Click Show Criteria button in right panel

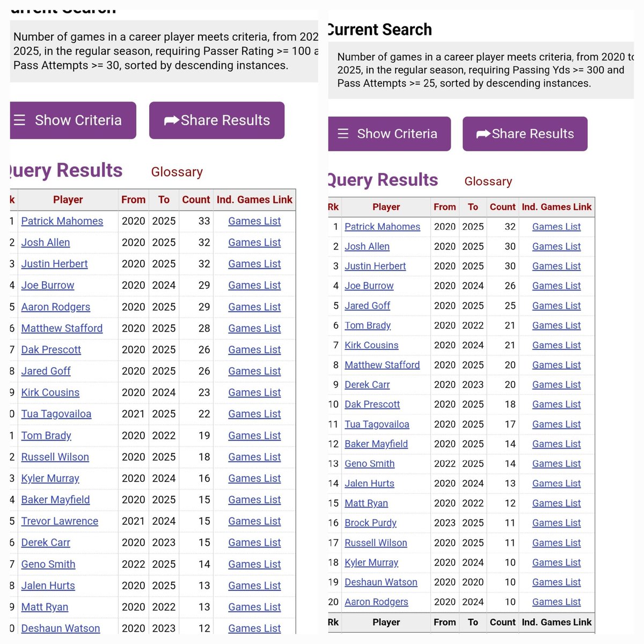click(x=390, y=134)
